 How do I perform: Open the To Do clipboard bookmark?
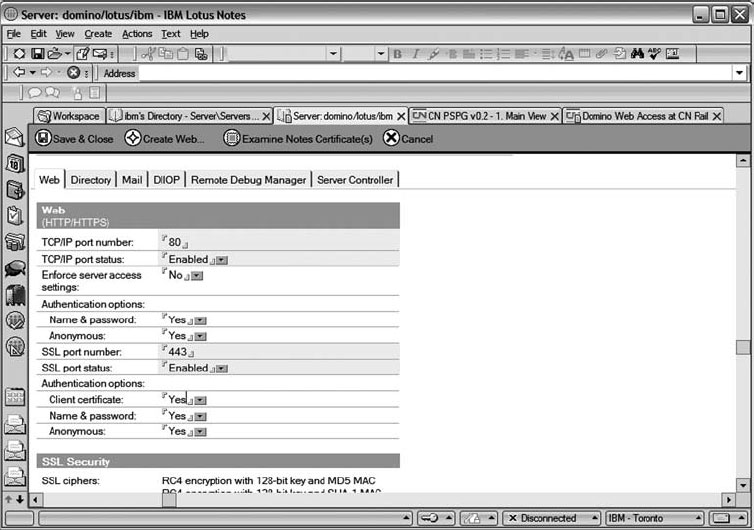[15, 215]
